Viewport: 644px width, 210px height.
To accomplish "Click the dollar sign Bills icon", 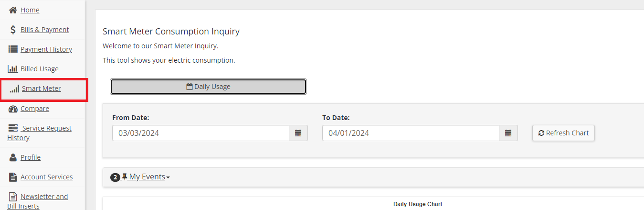I will (13, 30).
